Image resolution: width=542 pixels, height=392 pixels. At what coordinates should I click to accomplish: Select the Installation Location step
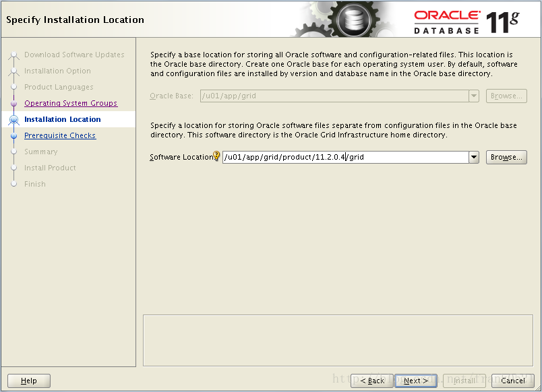[x=63, y=119]
